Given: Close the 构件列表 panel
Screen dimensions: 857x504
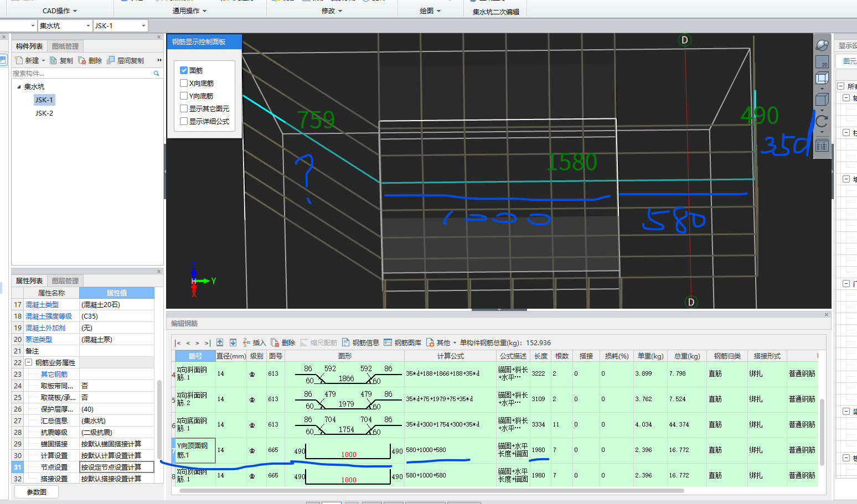Looking at the screenshot, I should 159,37.
